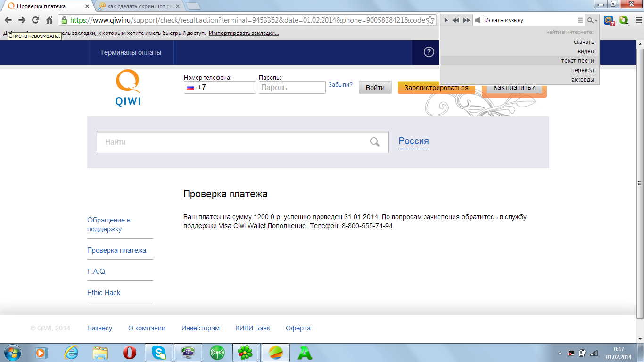644x362 pixels.
Task: Start music playback in toolbar player
Action: coord(446,20)
